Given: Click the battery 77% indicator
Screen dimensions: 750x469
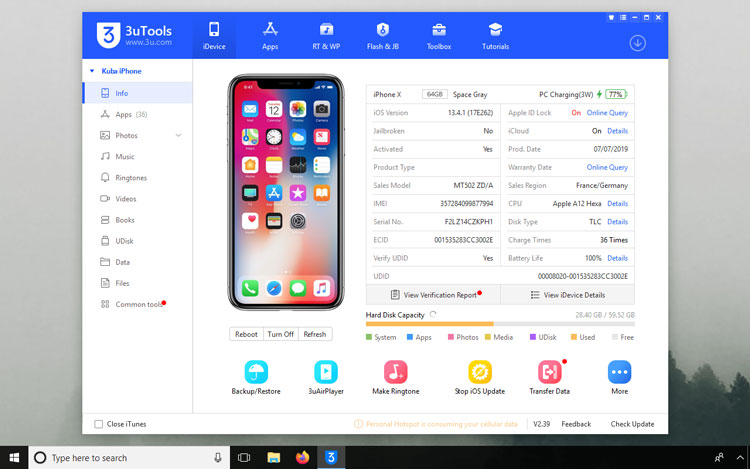Looking at the screenshot, I should point(616,94).
